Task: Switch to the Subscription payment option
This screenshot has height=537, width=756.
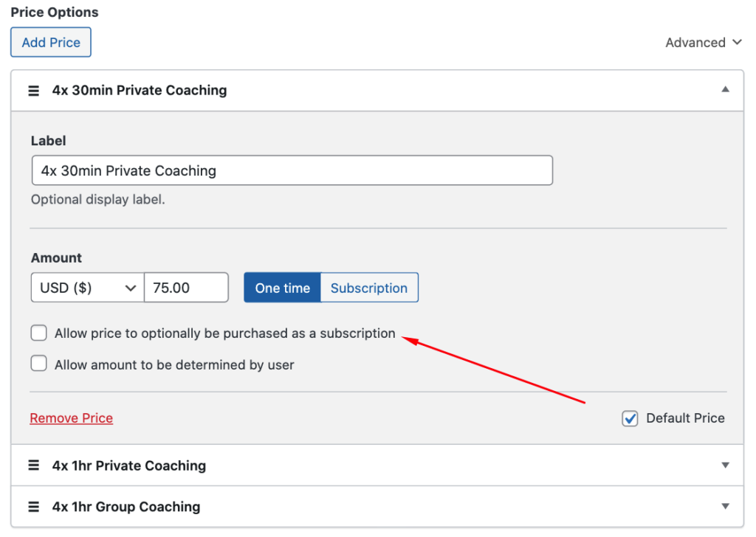Action: (x=369, y=288)
